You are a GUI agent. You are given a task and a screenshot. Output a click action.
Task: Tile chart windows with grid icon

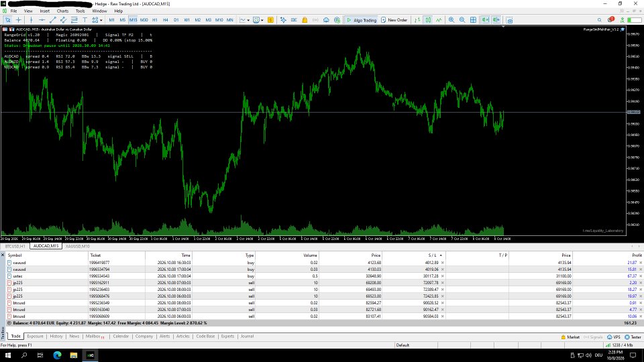point(473,19)
